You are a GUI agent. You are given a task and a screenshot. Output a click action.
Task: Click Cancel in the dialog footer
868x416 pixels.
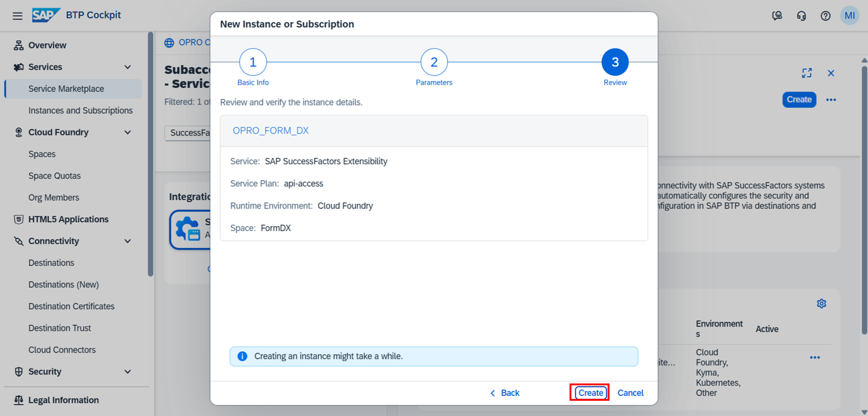[630, 393]
